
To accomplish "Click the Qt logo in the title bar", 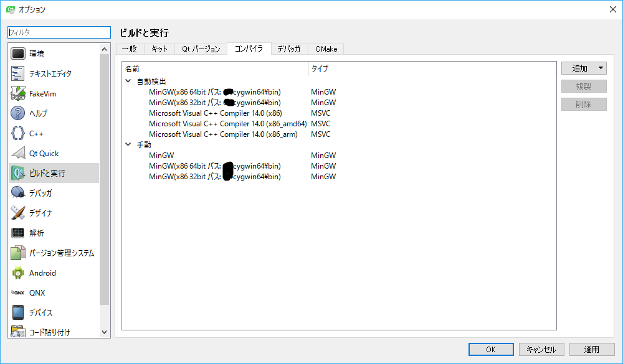I will click(x=11, y=9).
